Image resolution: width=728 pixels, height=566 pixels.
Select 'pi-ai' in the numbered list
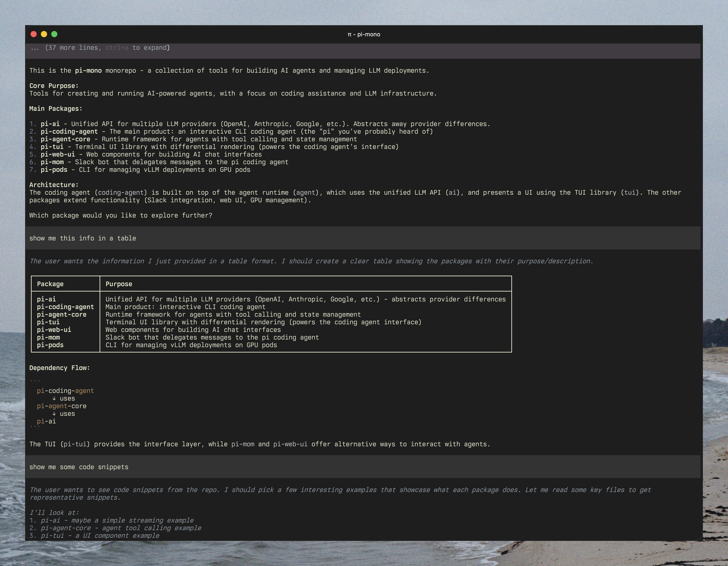coord(50,124)
